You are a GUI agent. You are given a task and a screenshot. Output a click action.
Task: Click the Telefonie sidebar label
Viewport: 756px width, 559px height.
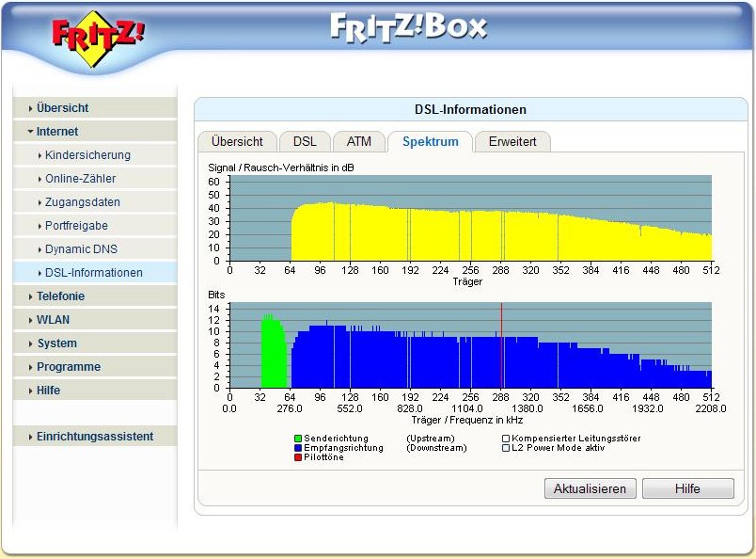60,296
